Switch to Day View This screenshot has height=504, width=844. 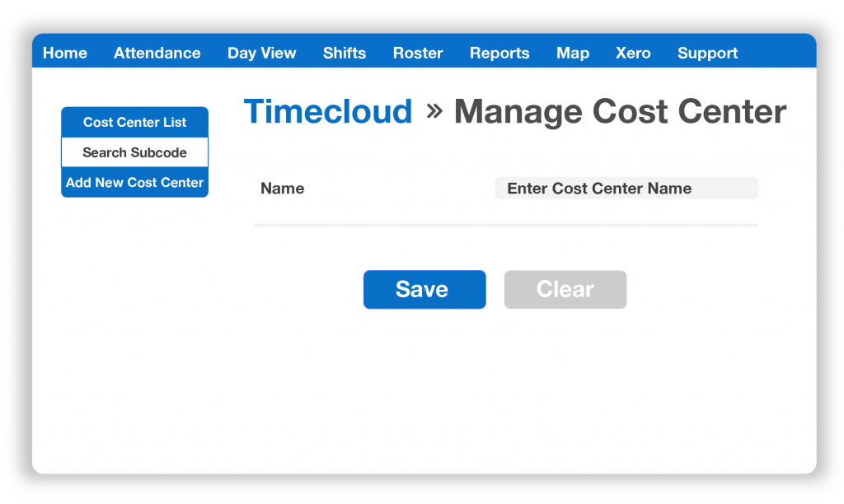pyautogui.click(x=261, y=53)
